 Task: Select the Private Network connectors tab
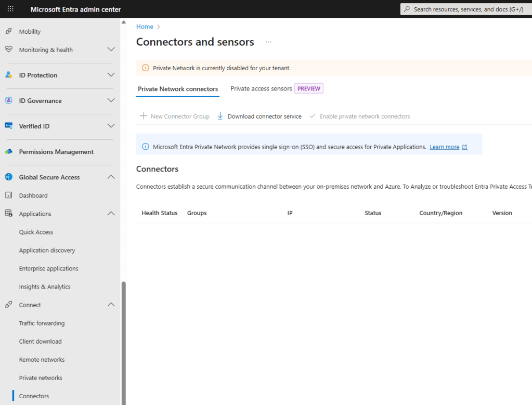tap(178, 89)
